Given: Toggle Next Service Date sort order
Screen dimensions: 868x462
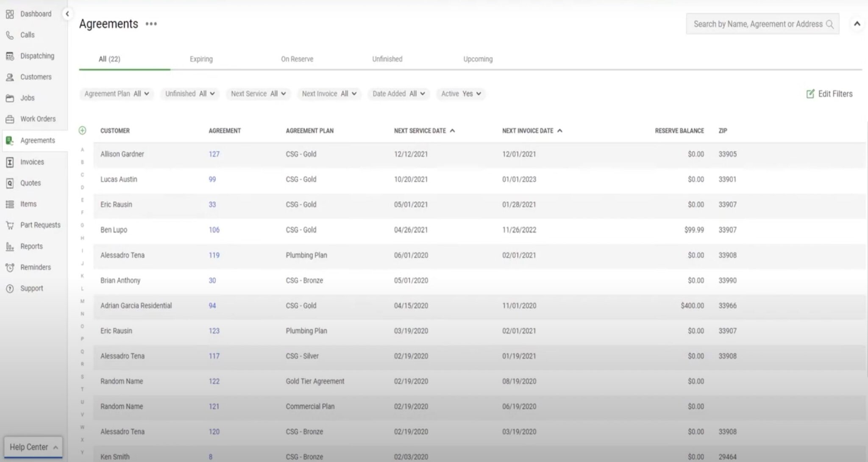Looking at the screenshot, I should click(x=452, y=131).
